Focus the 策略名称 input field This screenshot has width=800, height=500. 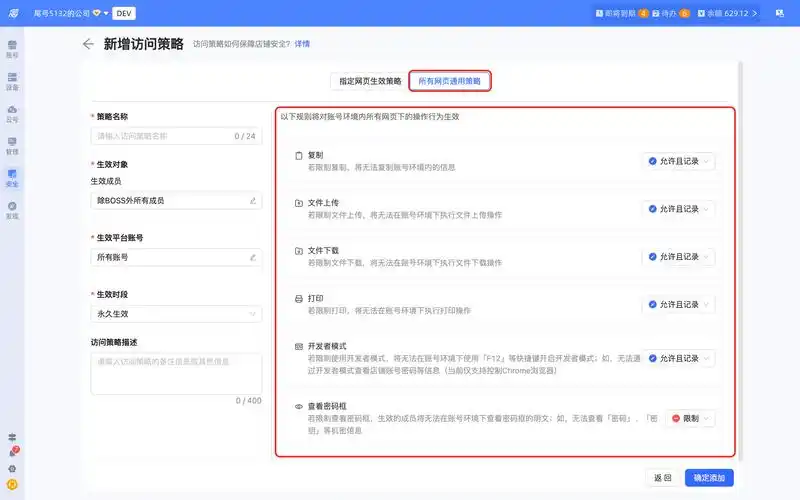[x=176, y=136]
